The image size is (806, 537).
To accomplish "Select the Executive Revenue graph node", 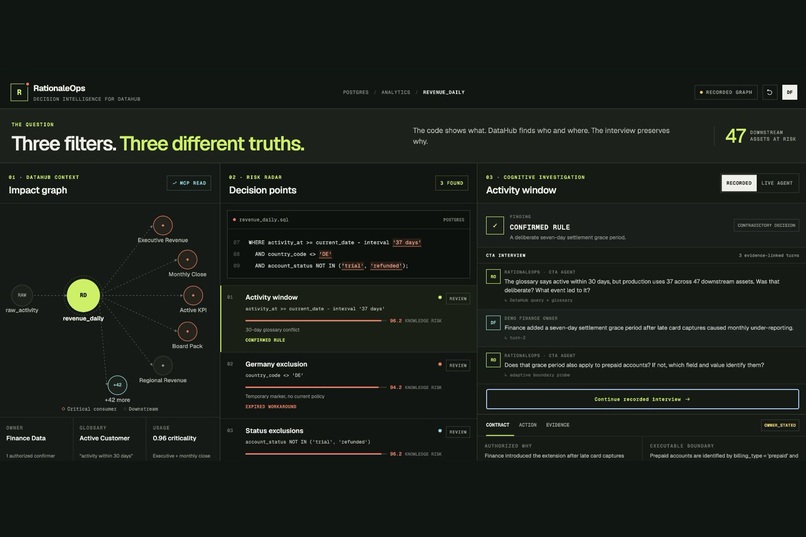I will [x=163, y=225].
